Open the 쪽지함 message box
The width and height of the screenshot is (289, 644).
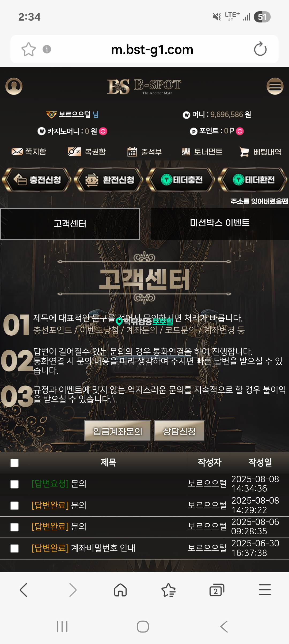click(29, 152)
